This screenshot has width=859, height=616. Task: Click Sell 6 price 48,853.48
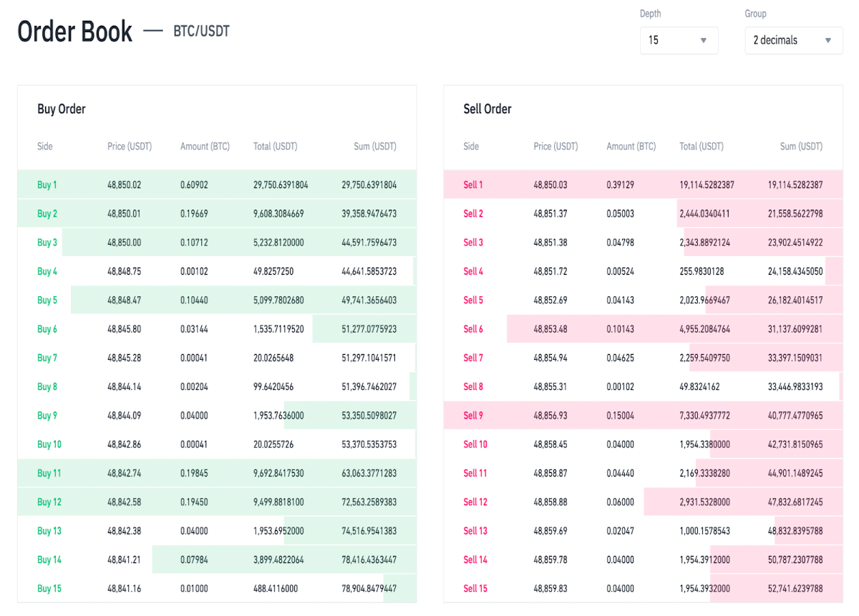(550, 329)
